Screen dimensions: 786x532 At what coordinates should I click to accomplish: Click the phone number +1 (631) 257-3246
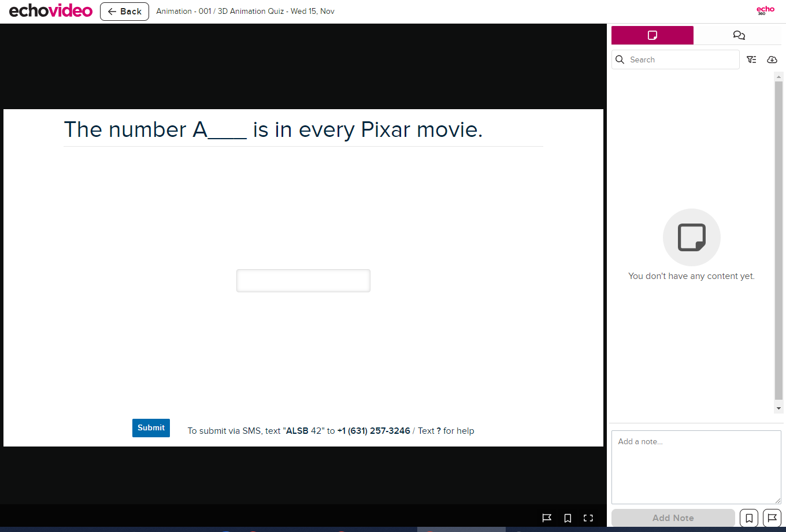tap(374, 431)
